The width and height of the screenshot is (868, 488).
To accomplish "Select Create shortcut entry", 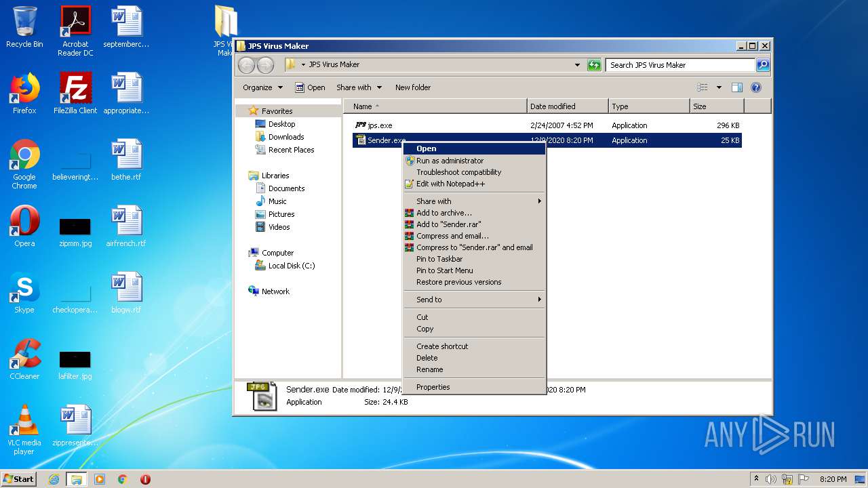I will (x=475, y=346).
